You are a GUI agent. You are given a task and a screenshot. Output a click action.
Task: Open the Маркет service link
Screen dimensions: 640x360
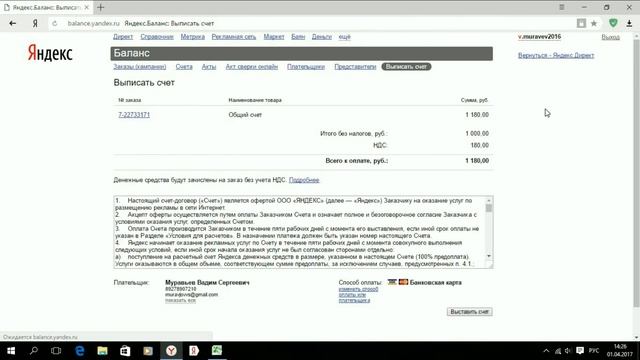click(x=274, y=37)
